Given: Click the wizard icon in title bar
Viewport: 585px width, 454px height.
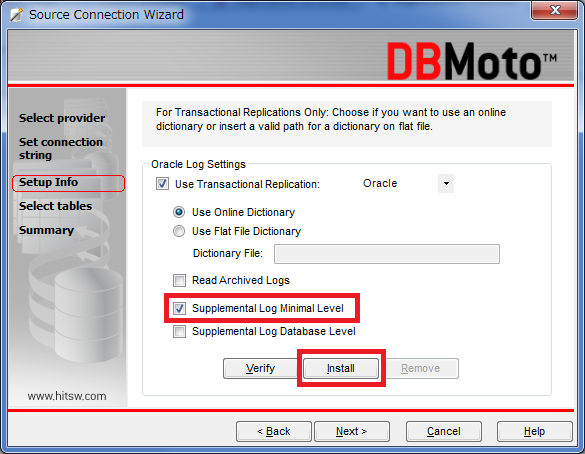Looking at the screenshot, I should [x=16, y=15].
